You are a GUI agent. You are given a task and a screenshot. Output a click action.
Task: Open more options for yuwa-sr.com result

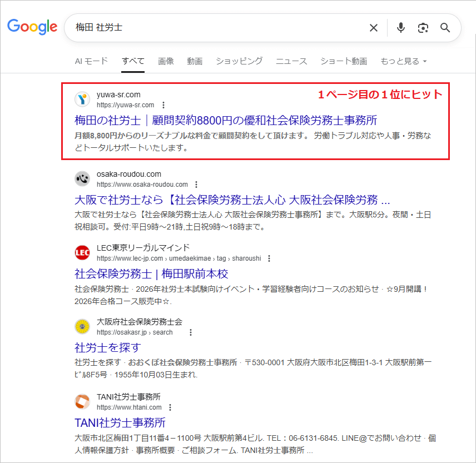pos(163,105)
